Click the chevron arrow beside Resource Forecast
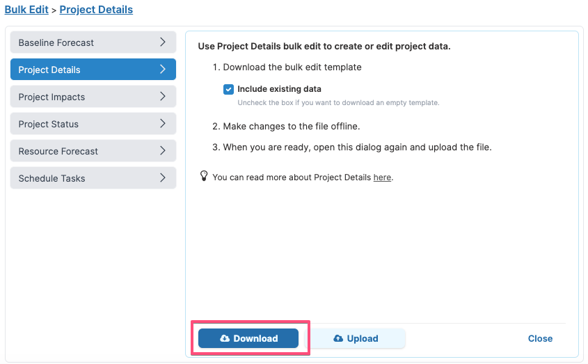The height and width of the screenshot is (364, 588). click(163, 151)
